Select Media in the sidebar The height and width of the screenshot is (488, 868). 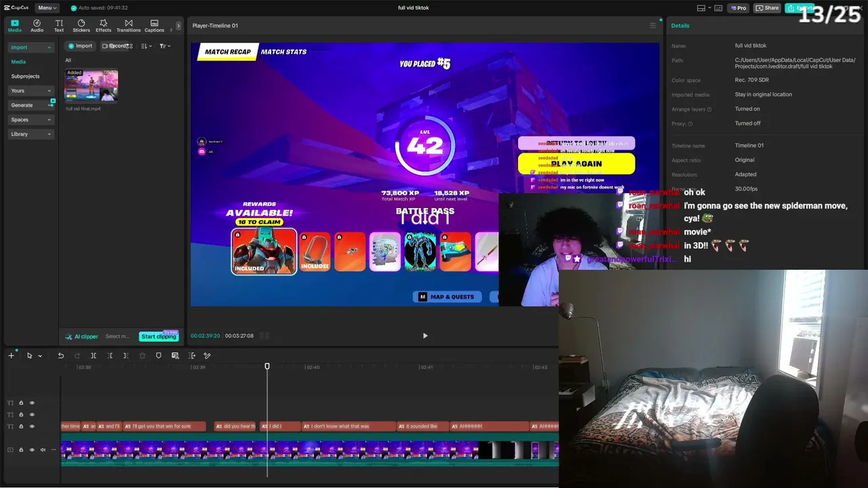pyautogui.click(x=18, y=62)
